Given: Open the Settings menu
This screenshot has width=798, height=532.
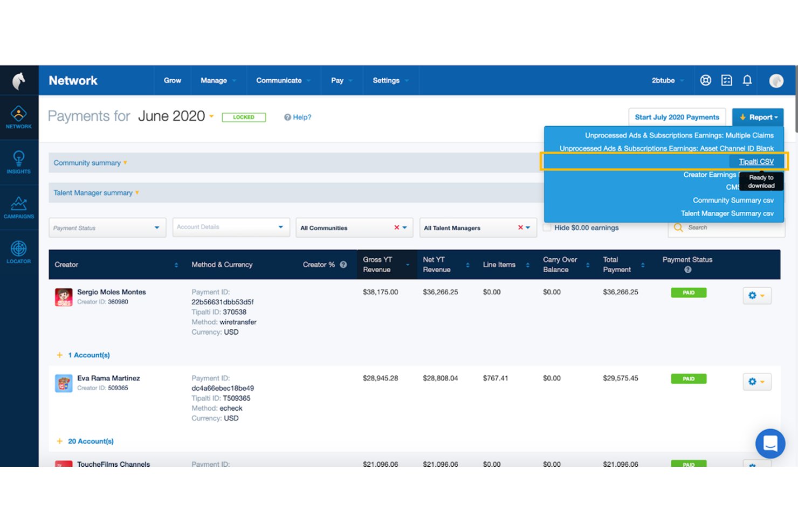Looking at the screenshot, I should (x=391, y=80).
